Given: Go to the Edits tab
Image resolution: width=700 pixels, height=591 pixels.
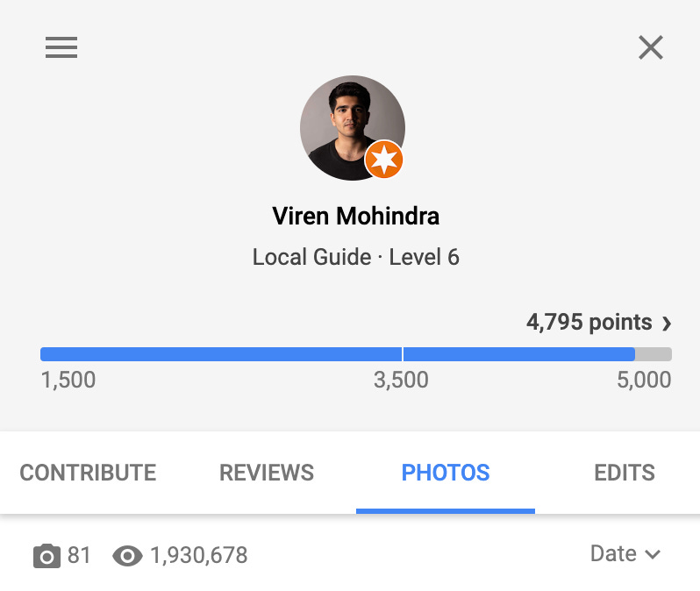Looking at the screenshot, I should coord(625,474).
